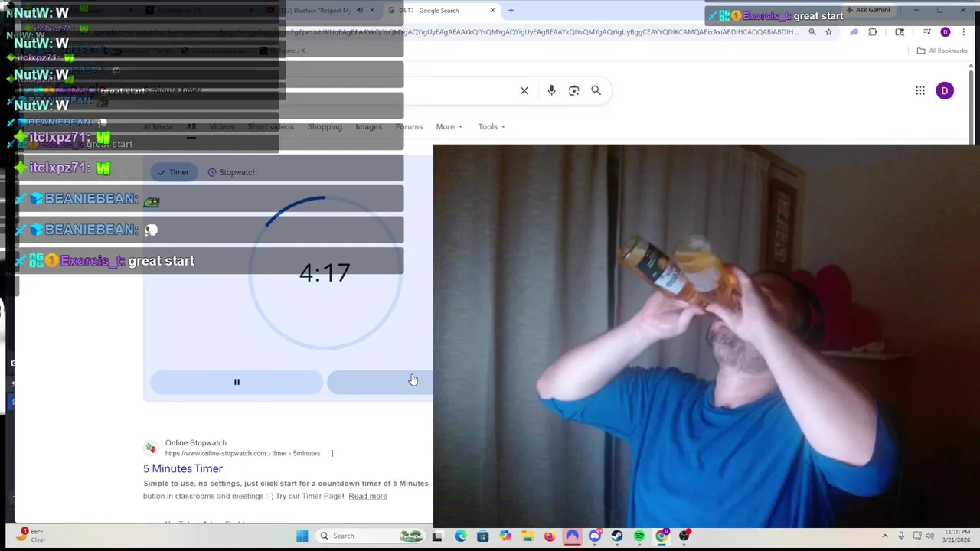Open the Chrome three-dot menu

tap(965, 32)
